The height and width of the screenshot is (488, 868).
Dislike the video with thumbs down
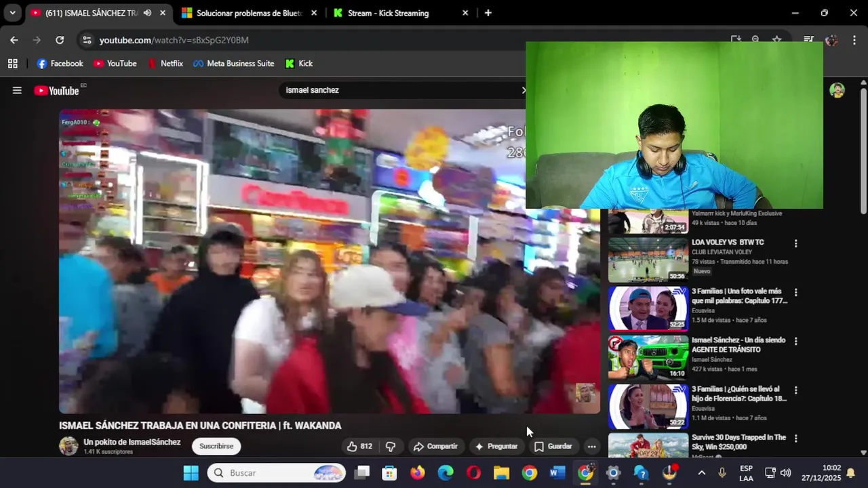coord(391,446)
